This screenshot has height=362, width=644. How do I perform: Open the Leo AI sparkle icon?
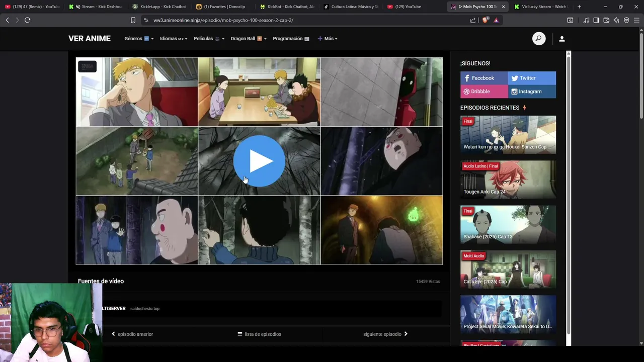click(616, 20)
